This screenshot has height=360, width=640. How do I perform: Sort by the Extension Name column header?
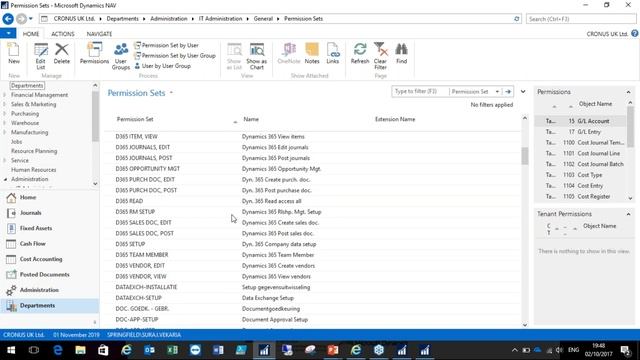395,119
